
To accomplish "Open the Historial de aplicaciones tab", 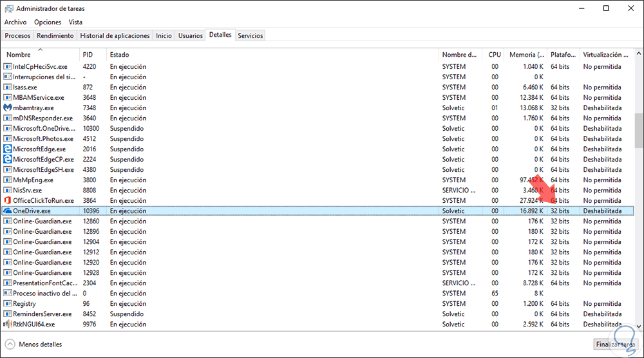I will (x=115, y=35).
